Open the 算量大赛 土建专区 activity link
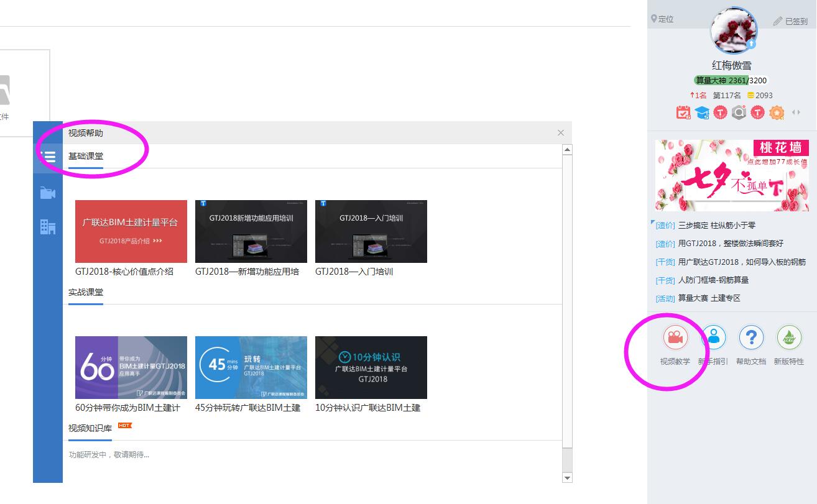Viewport: 817px width, 504px height. click(x=709, y=298)
